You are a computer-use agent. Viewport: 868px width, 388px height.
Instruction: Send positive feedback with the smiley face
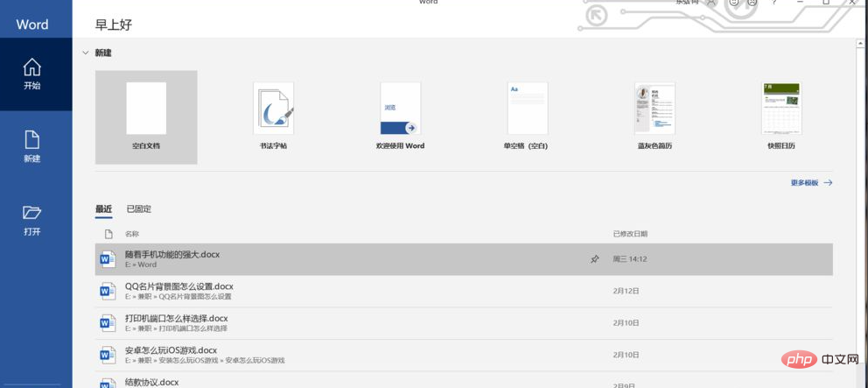(734, 3)
